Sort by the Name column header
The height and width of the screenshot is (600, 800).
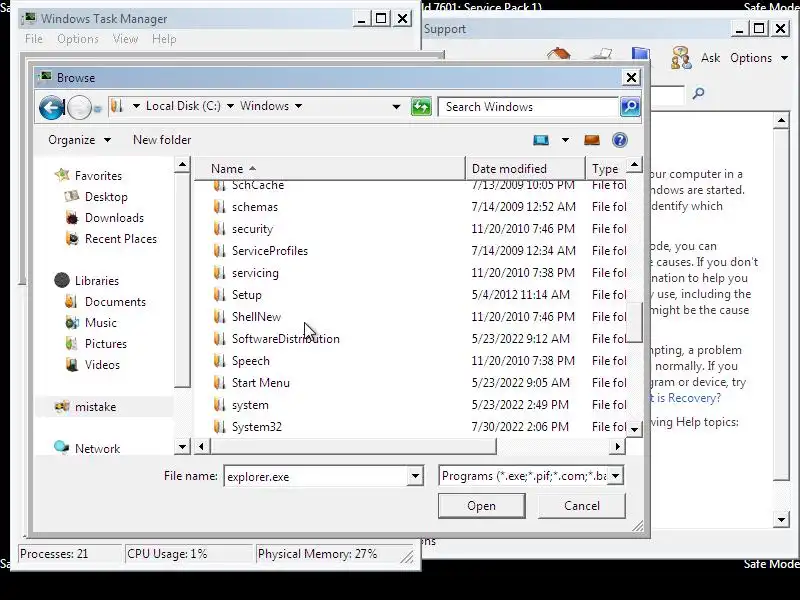329,168
